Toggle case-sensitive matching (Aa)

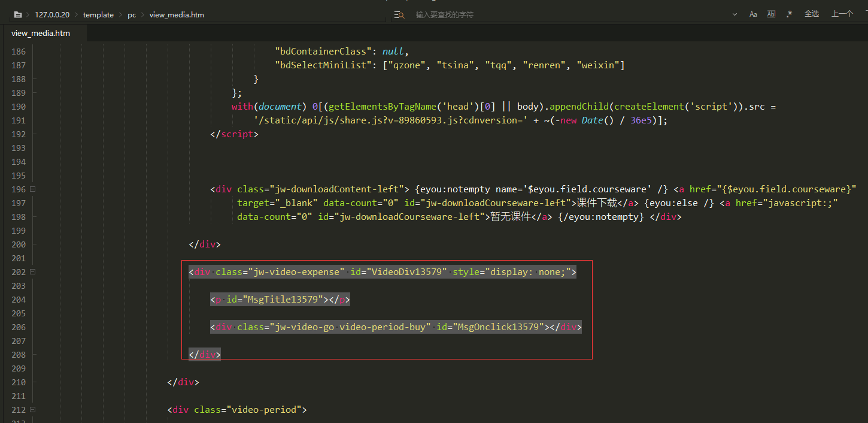pyautogui.click(x=753, y=14)
